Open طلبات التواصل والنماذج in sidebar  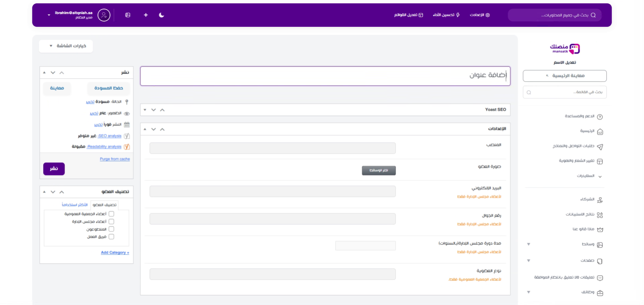[600, 146]
